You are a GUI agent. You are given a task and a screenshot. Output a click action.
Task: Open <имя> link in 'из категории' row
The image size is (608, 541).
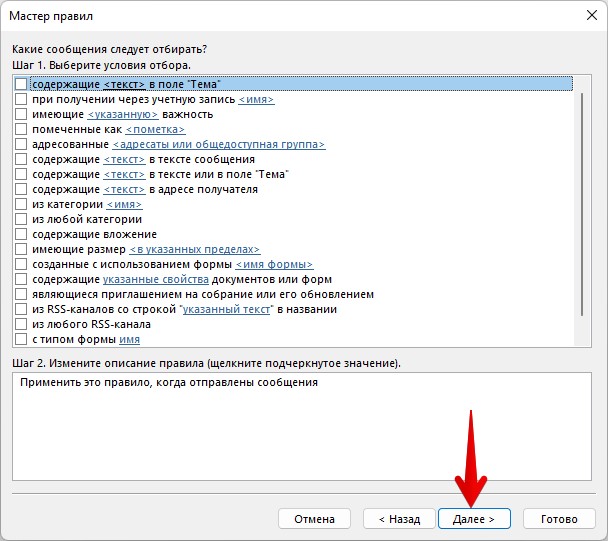coord(124,204)
